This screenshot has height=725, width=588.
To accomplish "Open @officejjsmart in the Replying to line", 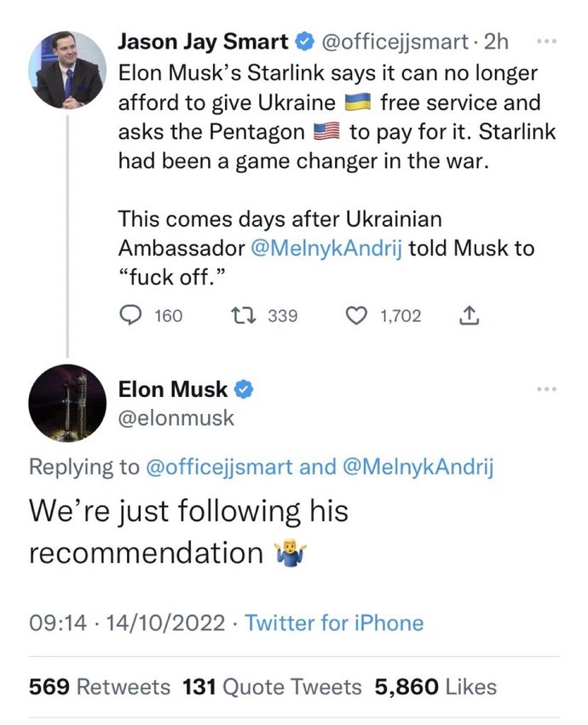I will 219,467.
